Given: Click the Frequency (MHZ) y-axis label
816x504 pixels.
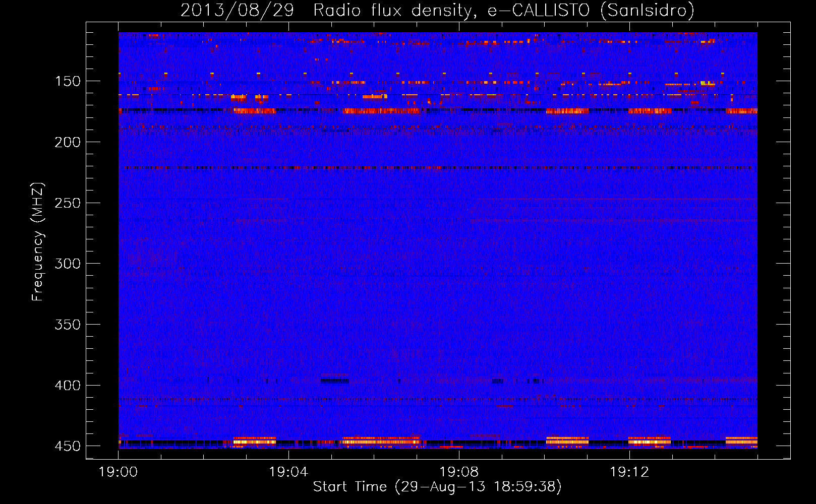Looking at the screenshot, I should [38, 242].
